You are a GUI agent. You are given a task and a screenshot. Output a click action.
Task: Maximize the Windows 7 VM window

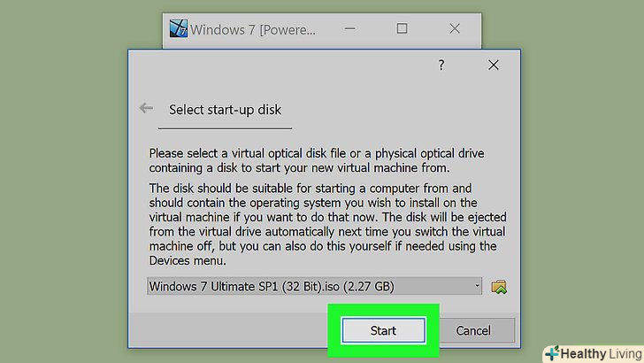402,29
